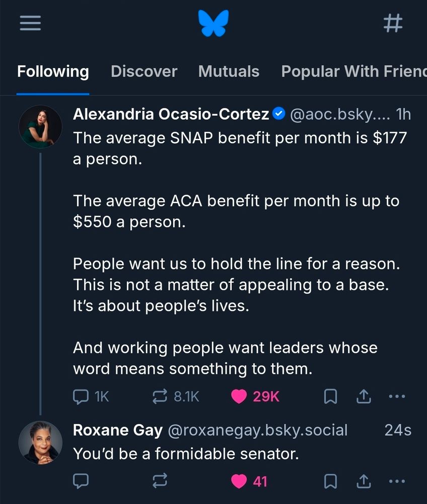Click the Bluesky butterfly logo

[x=213, y=23]
